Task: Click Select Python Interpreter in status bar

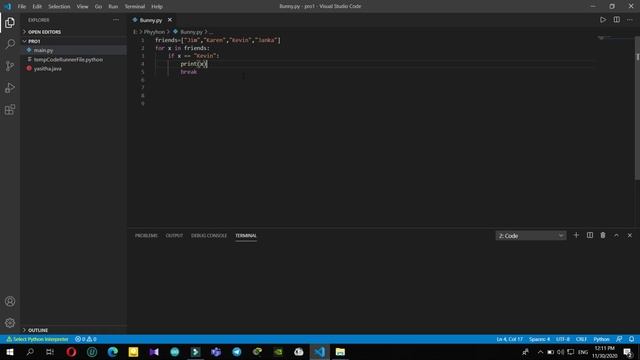Action: [x=37, y=339]
